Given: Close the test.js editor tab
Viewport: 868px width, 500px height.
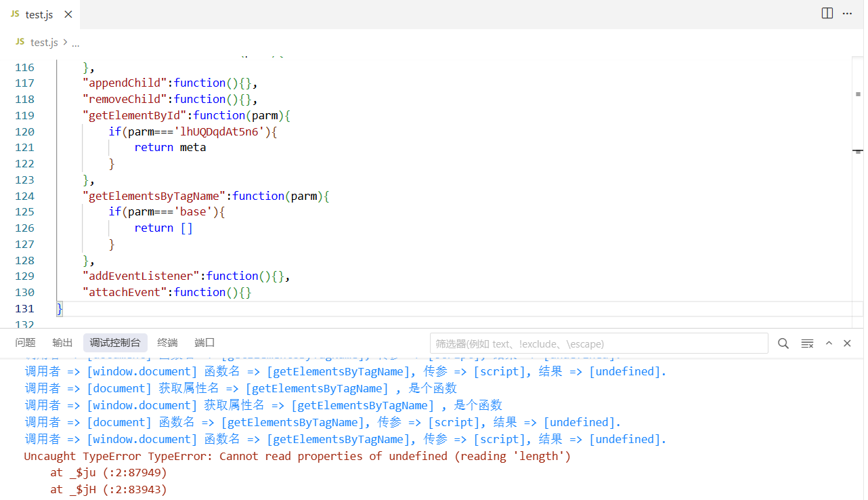Looking at the screenshot, I should pyautogui.click(x=68, y=15).
